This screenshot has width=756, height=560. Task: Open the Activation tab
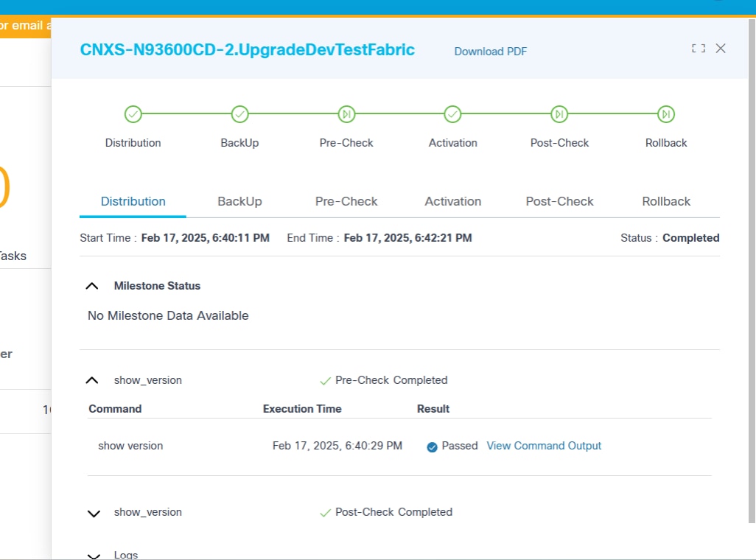[x=452, y=201]
